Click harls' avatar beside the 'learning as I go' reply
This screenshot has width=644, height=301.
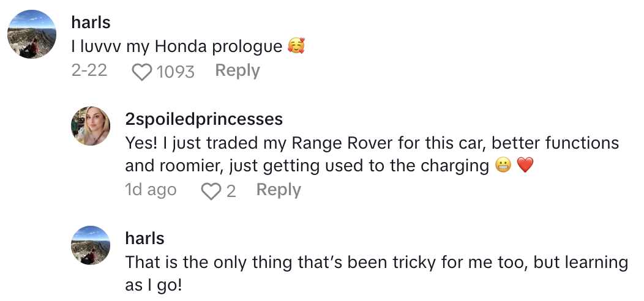(91, 245)
